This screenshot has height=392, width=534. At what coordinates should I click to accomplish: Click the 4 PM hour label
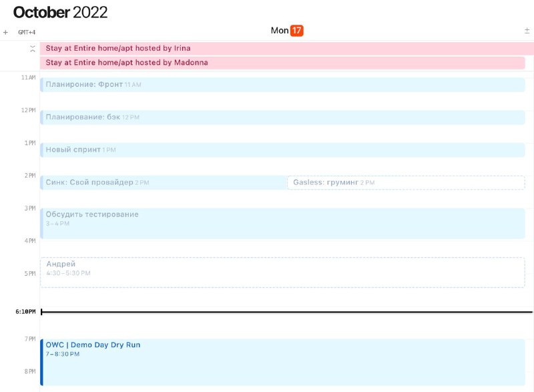(x=30, y=241)
